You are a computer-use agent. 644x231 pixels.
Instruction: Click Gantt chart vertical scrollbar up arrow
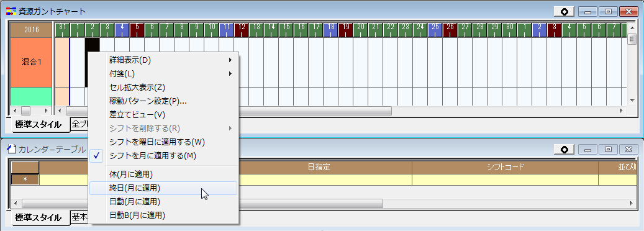632,27
